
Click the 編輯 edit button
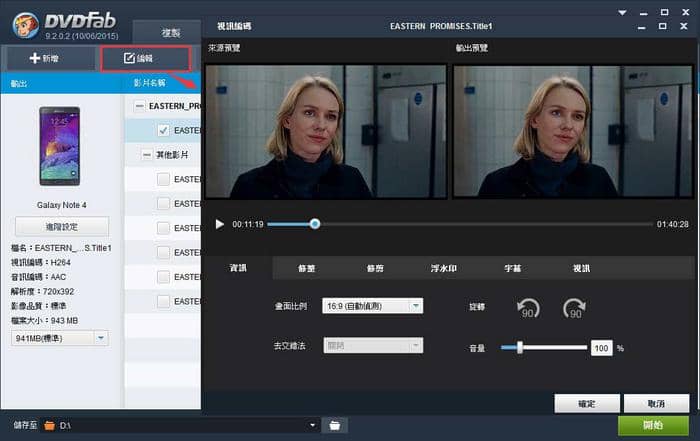pos(146,58)
